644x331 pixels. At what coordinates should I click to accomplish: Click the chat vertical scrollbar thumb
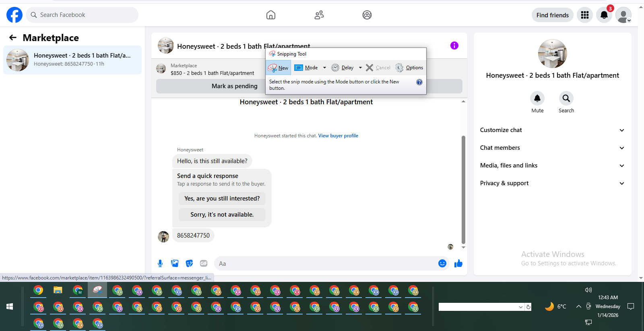pos(463,190)
